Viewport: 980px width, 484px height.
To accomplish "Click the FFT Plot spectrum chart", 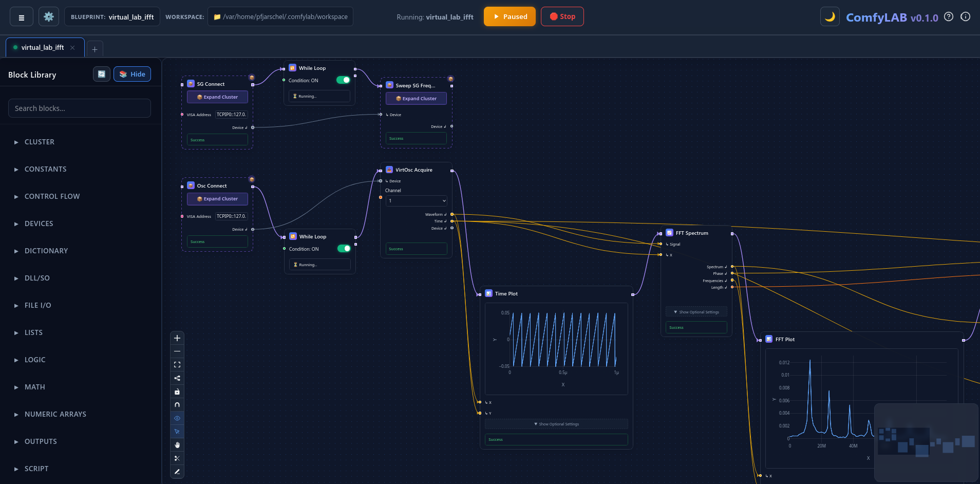I will click(x=862, y=408).
